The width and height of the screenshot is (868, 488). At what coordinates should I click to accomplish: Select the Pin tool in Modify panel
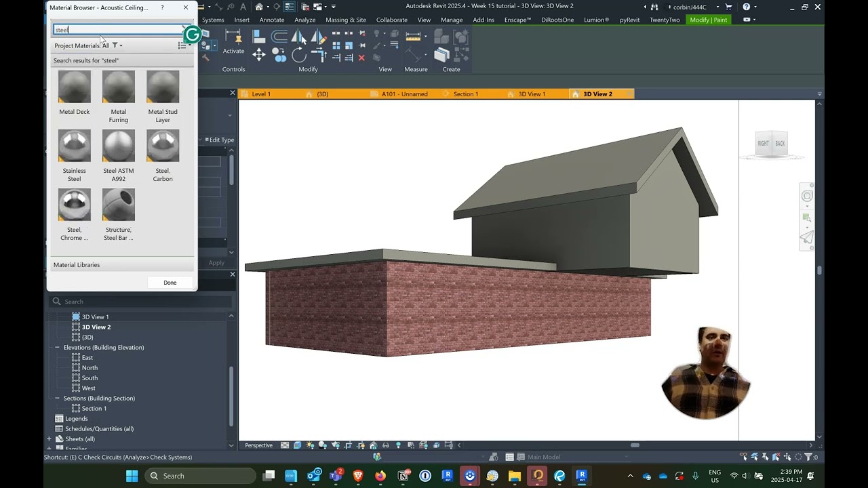click(x=362, y=45)
